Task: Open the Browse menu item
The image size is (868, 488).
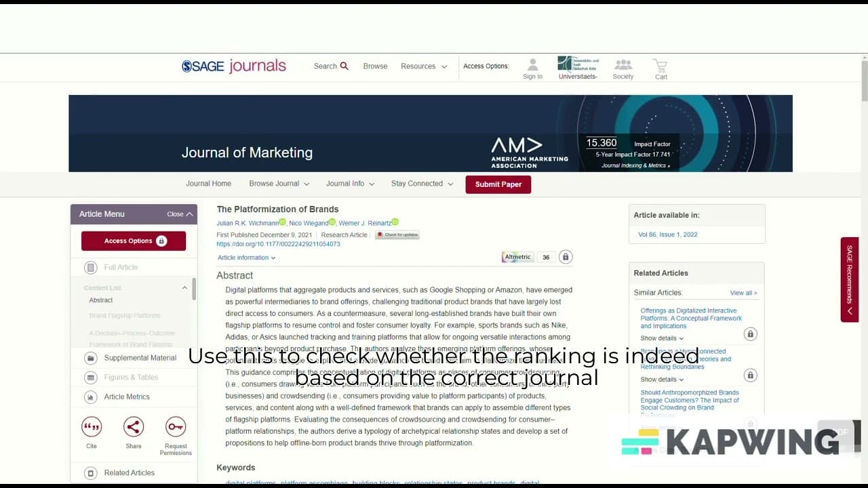Action: tap(375, 66)
